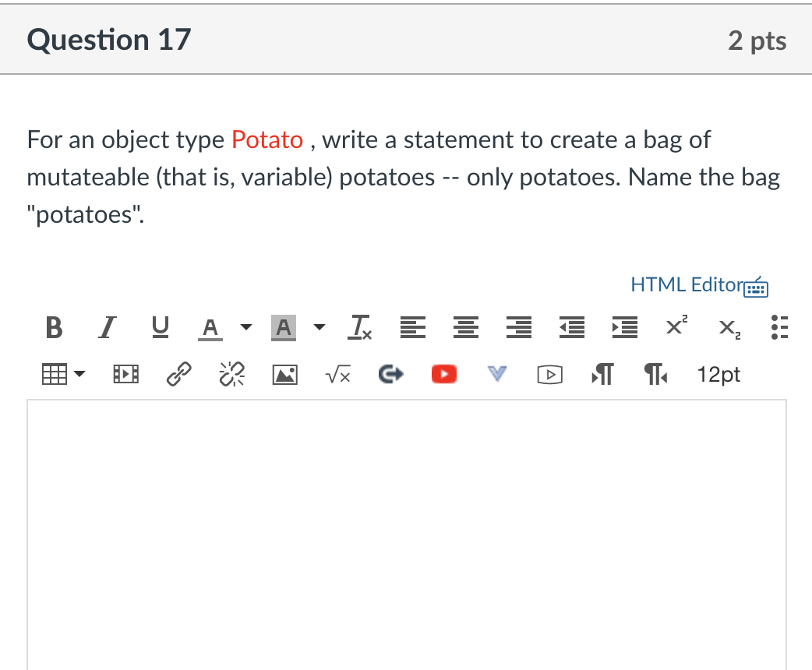Insert a link to URL
Image resolution: width=812 pixels, height=670 pixels.
(178, 374)
